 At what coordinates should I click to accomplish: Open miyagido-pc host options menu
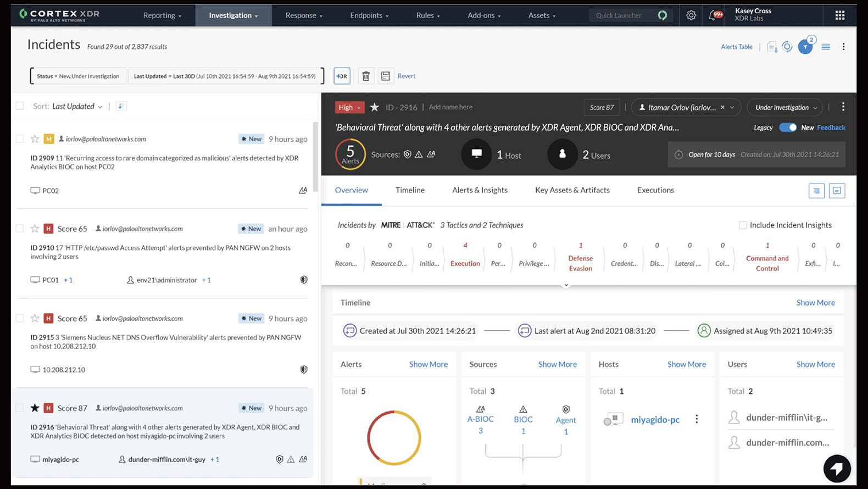tap(697, 419)
